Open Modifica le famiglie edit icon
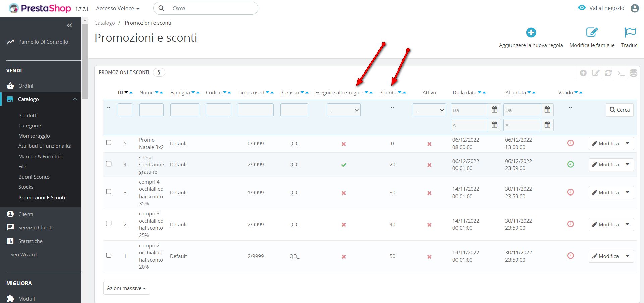The image size is (644, 303). coord(592,33)
